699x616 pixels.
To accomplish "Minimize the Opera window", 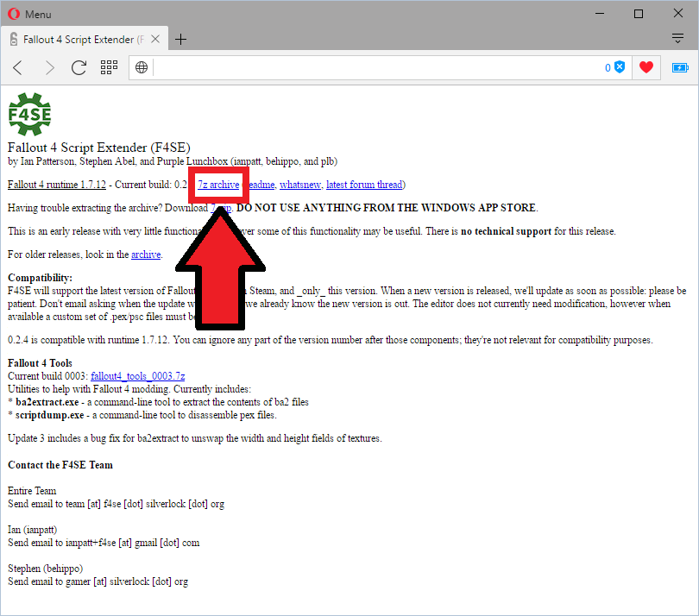I will click(600, 13).
